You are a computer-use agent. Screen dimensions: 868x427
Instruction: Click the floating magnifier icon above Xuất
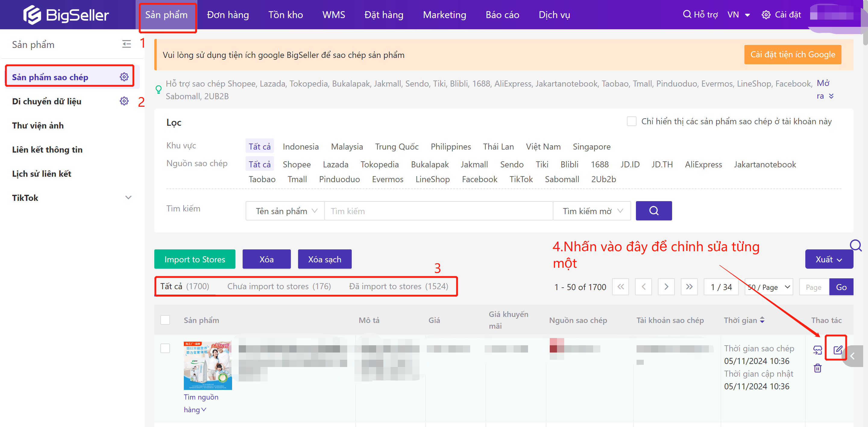tap(855, 245)
